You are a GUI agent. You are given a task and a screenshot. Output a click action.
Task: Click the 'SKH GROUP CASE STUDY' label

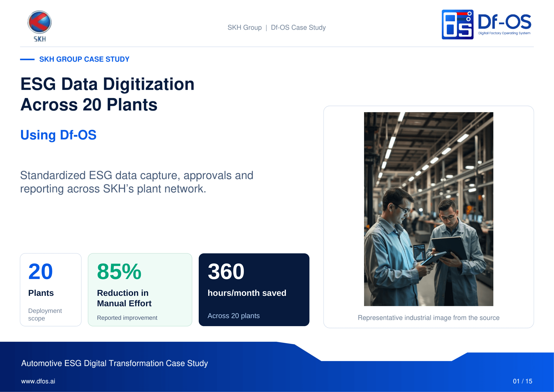pyautogui.click(x=84, y=59)
